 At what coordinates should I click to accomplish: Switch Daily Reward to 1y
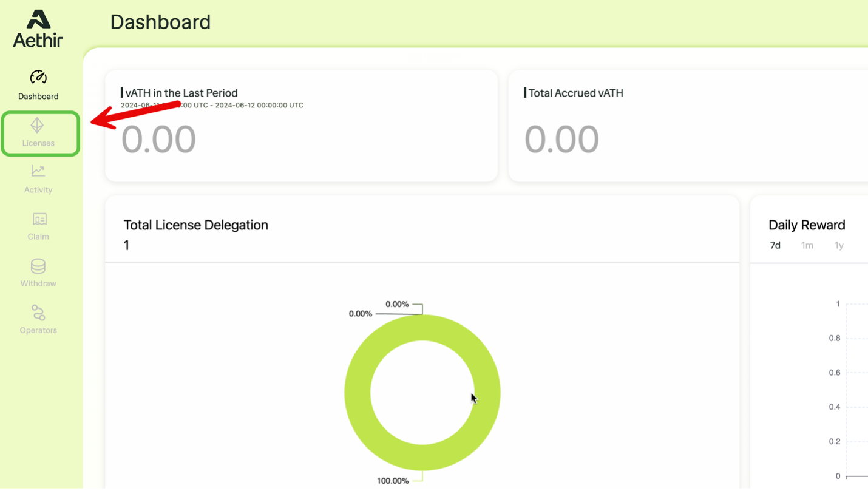point(839,245)
